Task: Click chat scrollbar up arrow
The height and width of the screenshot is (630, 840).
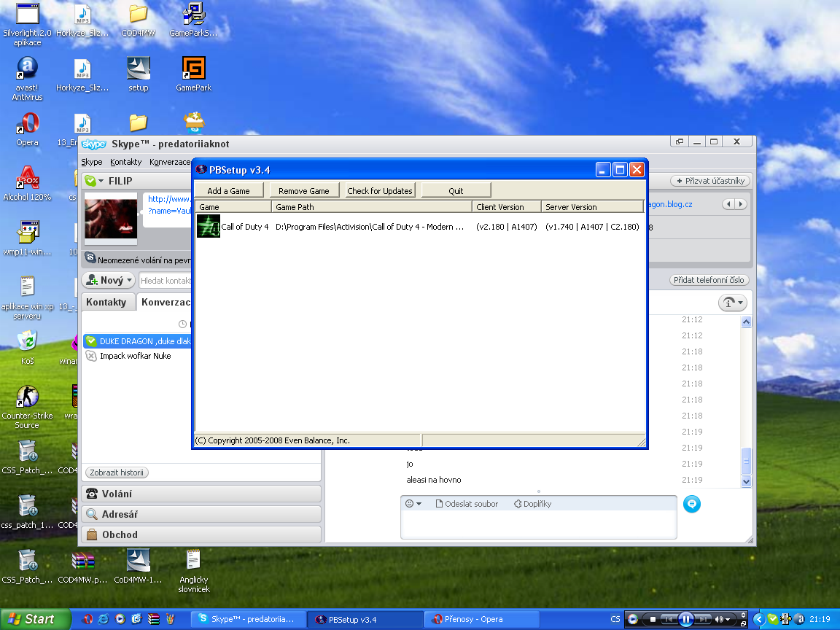Action: pos(746,322)
